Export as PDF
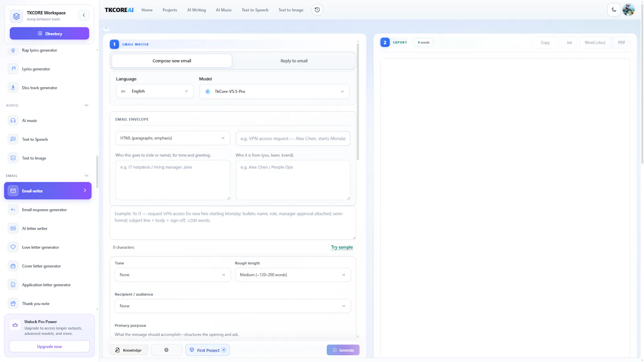The height and width of the screenshot is (362, 644). [x=621, y=42]
